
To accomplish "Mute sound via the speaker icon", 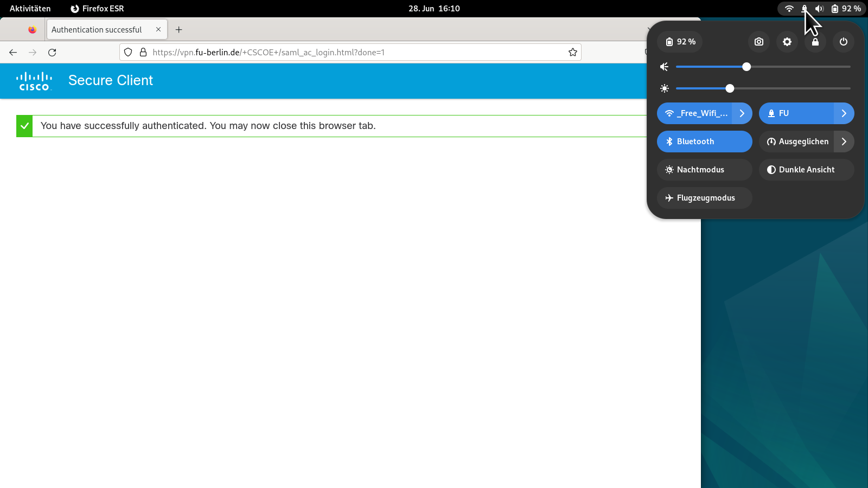I will click(664, 67).
